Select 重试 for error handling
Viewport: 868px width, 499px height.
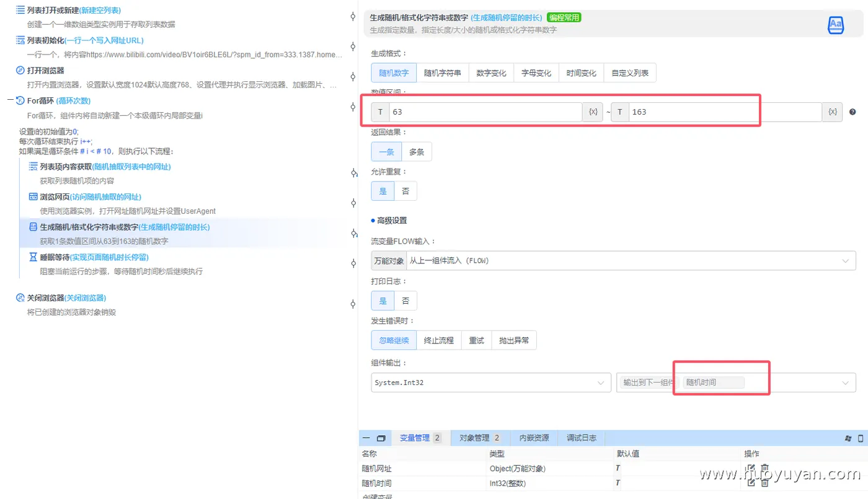[477, 340]
